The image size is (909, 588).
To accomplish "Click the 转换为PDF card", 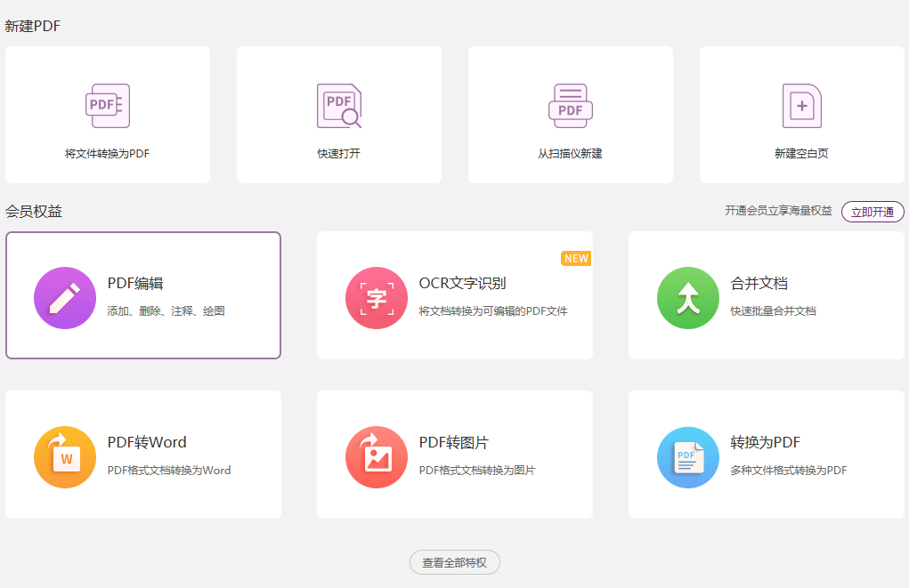I will coord(766,454).
